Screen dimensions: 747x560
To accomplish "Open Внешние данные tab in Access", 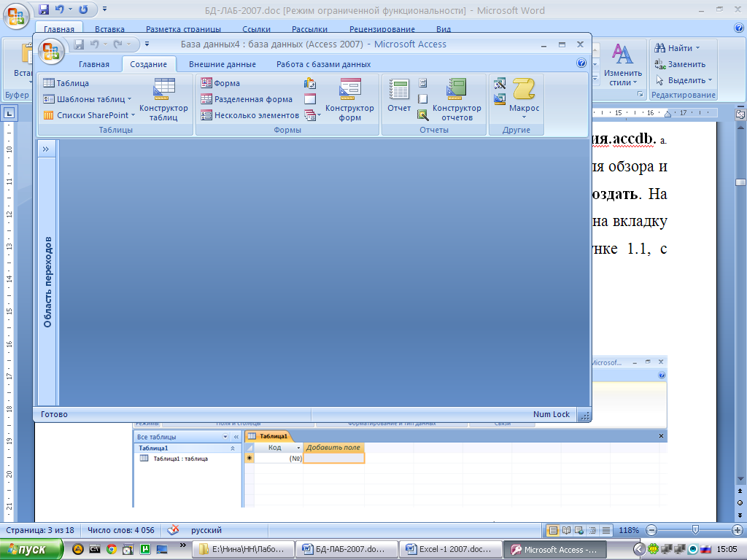I will [x=222, y=64].
